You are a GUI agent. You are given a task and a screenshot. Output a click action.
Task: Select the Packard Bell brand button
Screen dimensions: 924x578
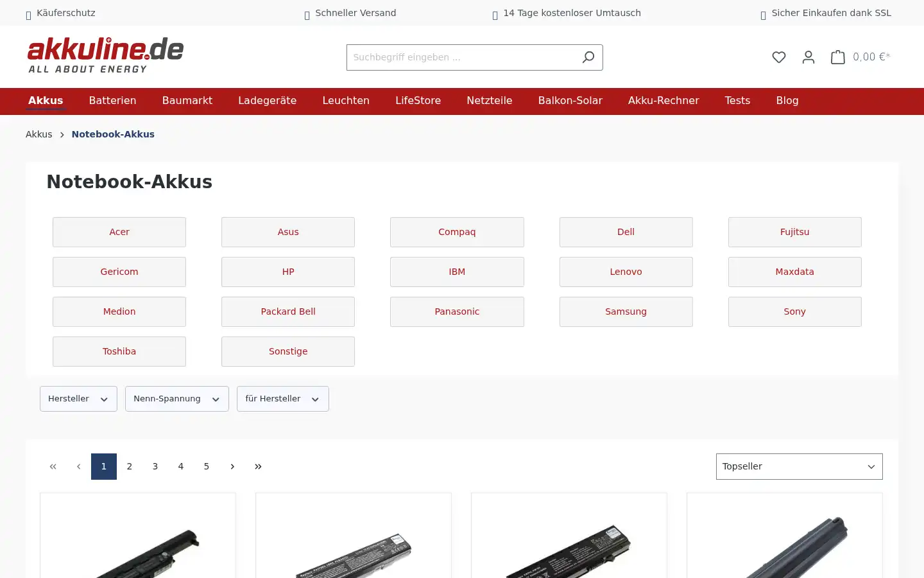pyautogui.click(x=288, y=311)
